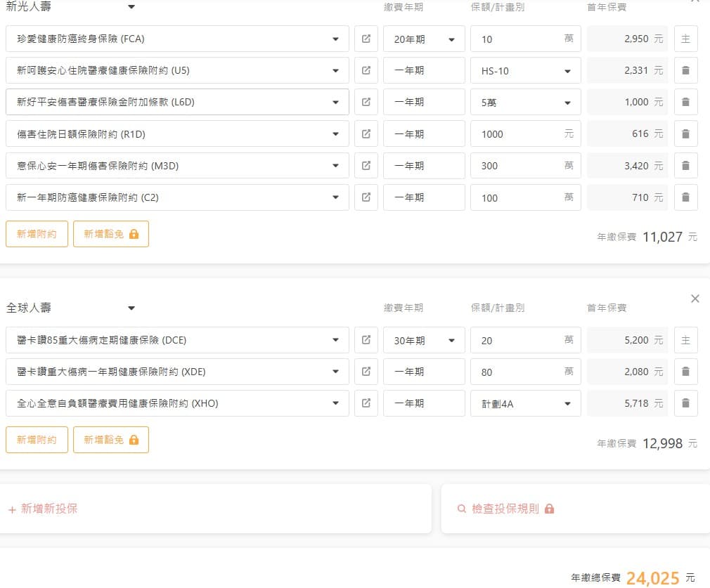This screenshot has height=588, width=710.
Task: Change the 計劃4A plan selection
Action: [x=525, y=404]
